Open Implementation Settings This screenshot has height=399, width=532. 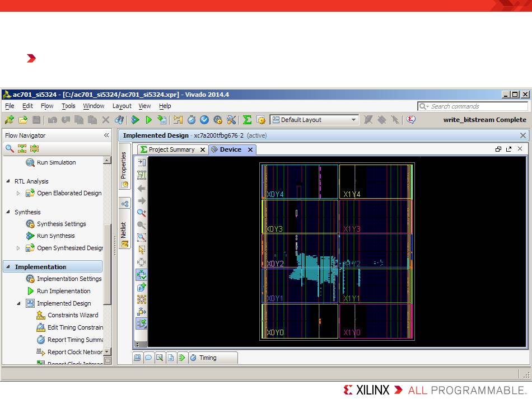(x=69, y=279)
